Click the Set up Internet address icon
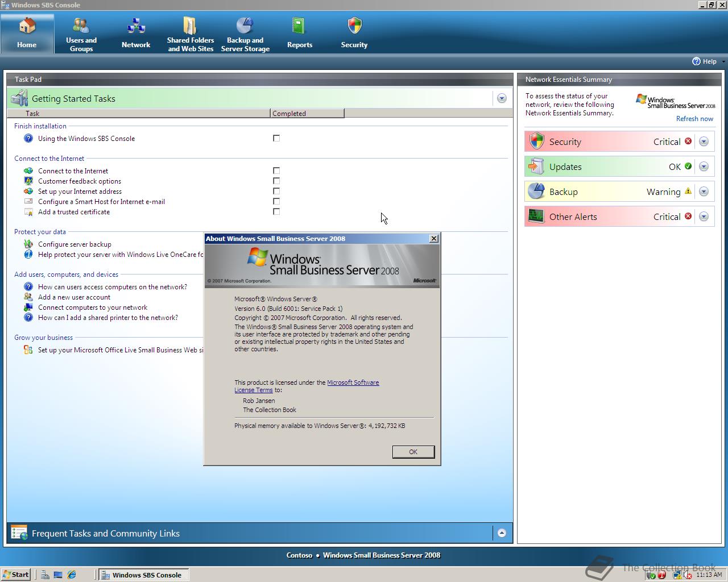The image size is (728, 582). pos(28,191)
